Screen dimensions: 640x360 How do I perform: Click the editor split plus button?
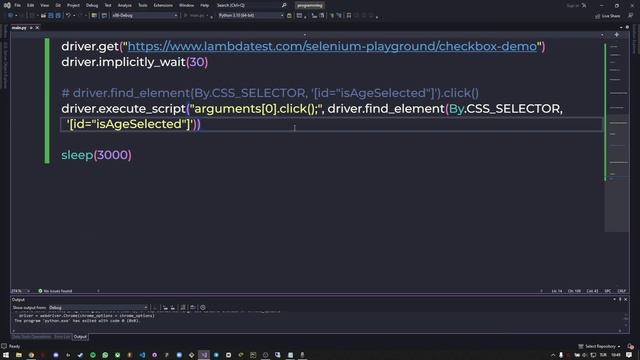[x=617, y=35]
